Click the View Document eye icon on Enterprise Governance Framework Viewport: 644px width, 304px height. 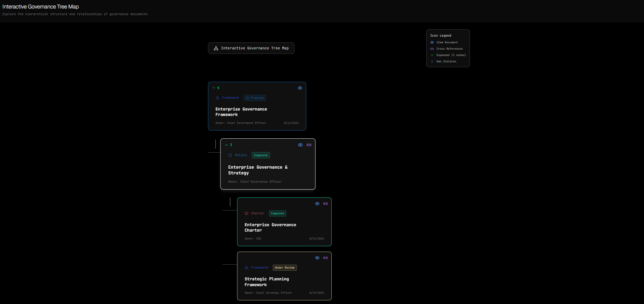300,88
